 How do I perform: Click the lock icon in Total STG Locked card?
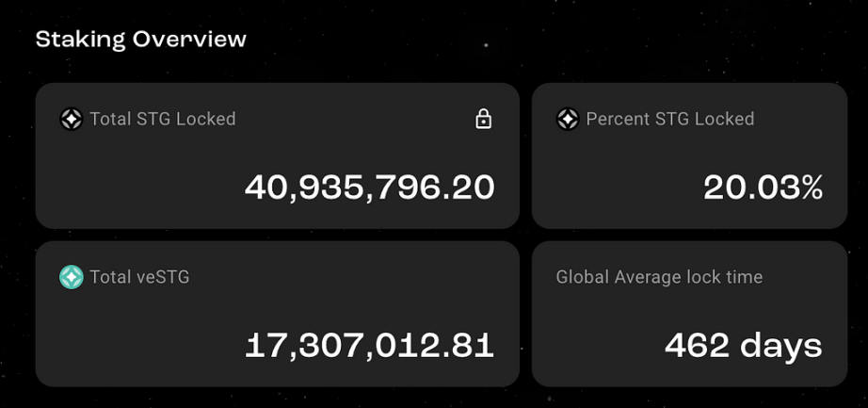click(x=483, y=119)
